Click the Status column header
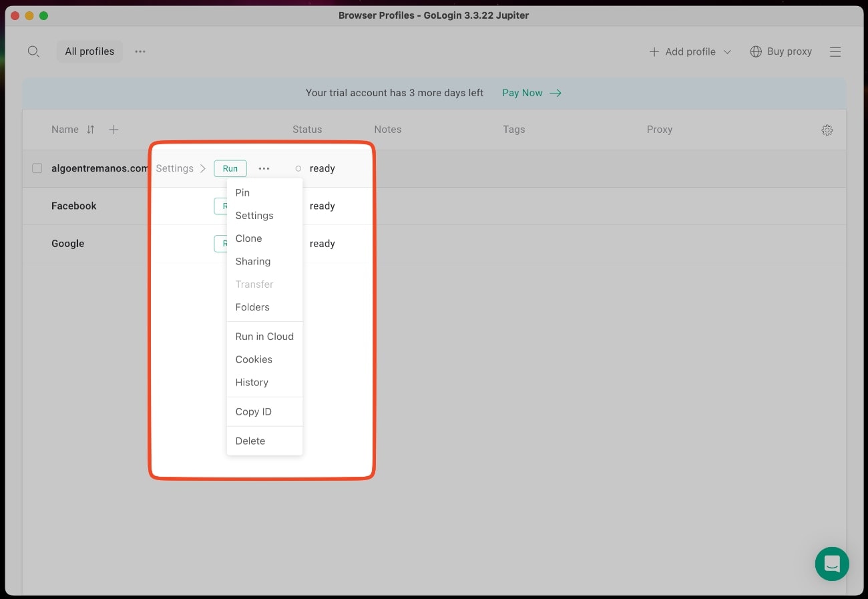The width and height of the screenshot is (868, 599). click(307, 130)
